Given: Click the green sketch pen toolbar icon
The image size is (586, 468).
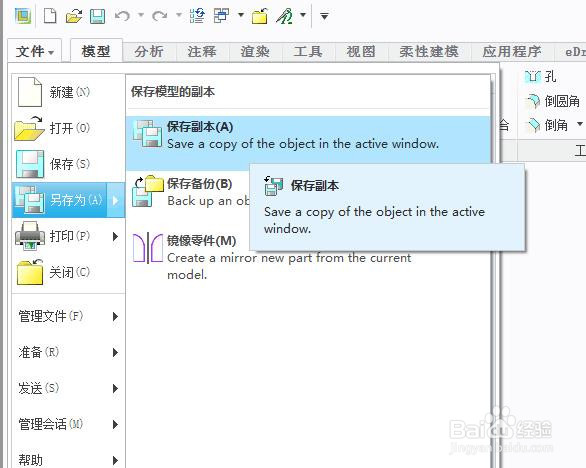Looking at the screenshot, I should click(285, 16).
